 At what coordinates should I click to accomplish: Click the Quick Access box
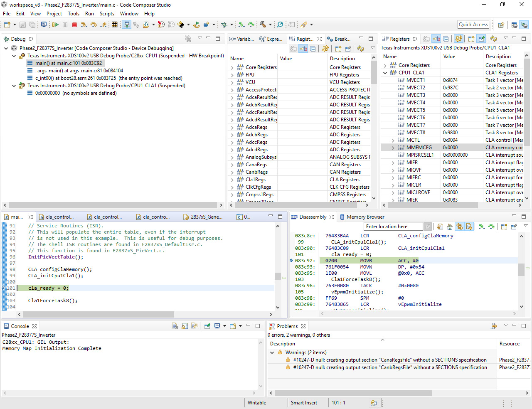pyautogui.click(x=473, y=25)
